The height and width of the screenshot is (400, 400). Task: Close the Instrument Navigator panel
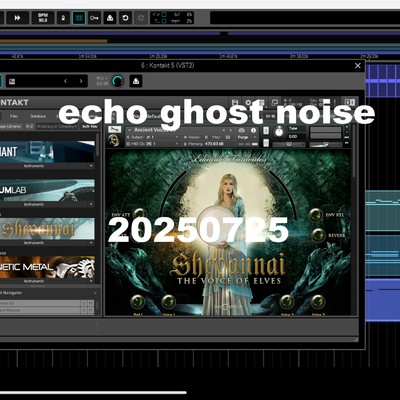point(95,293)
